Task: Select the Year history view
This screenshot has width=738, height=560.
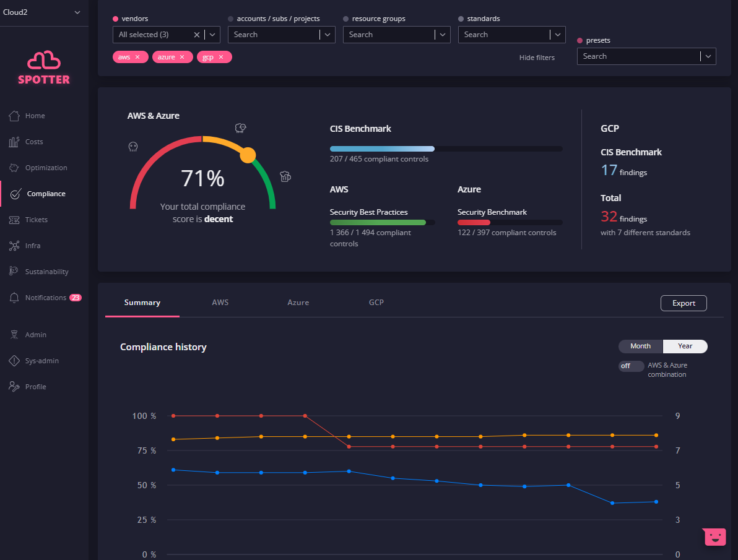Action: 685,346
